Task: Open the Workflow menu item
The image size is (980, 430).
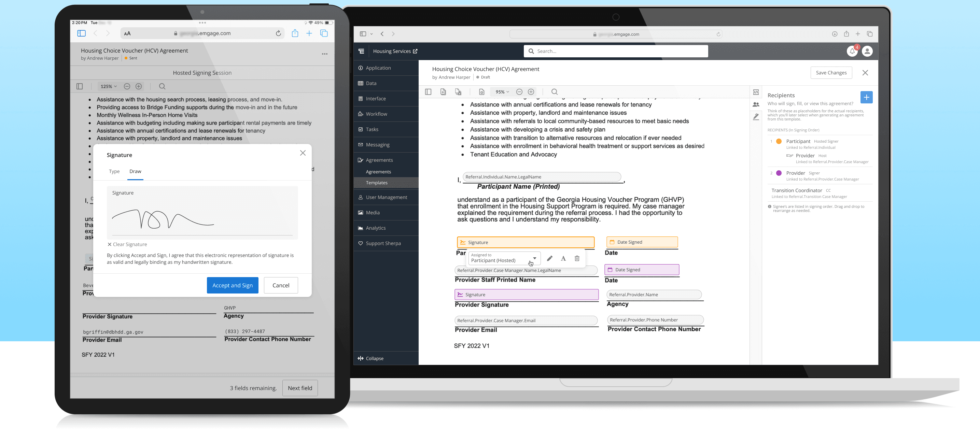Action: click(x=386, y=114)
